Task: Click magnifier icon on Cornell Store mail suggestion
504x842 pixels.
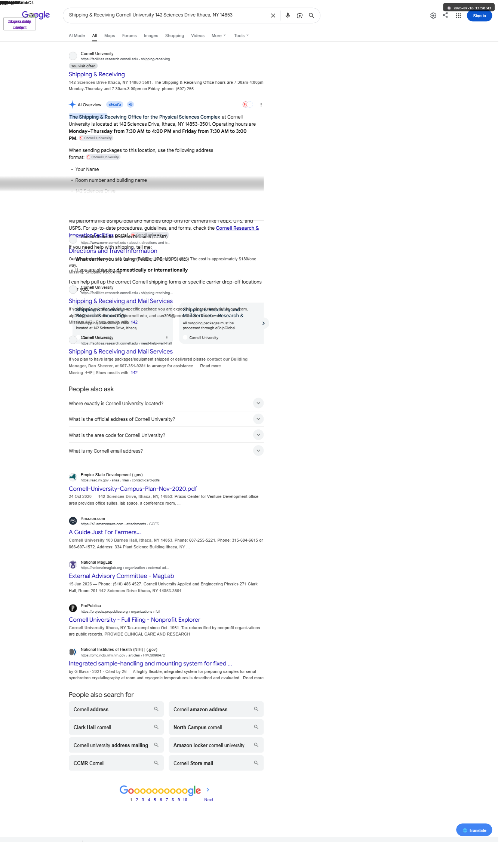Action: 256,763
